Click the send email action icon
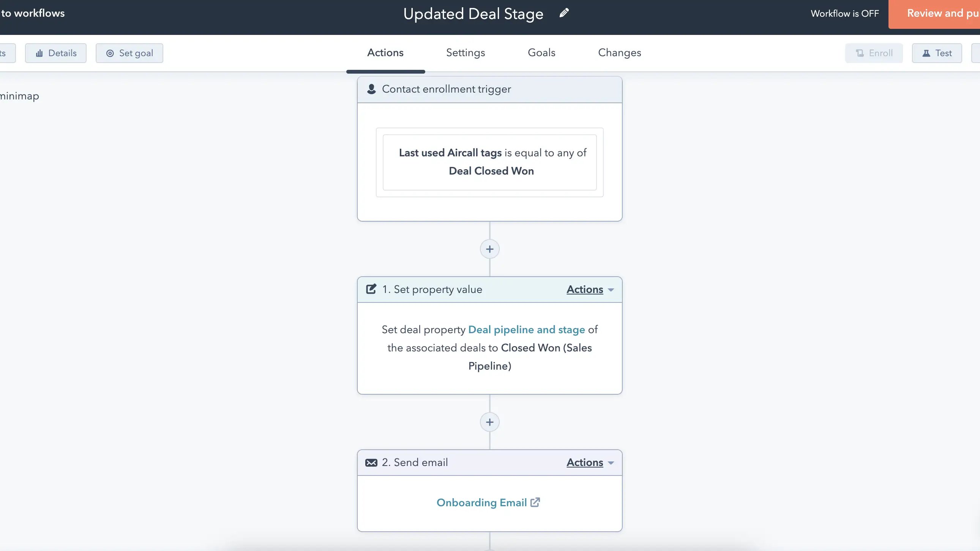 tap(371, 463)
